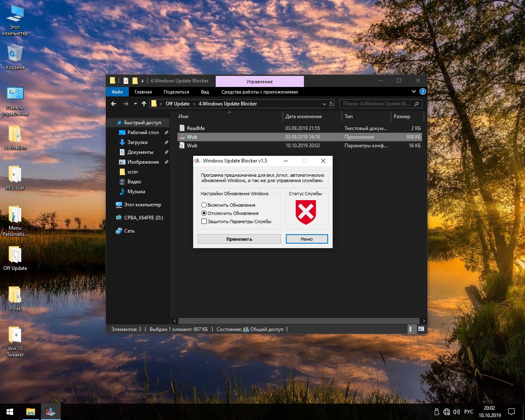Open quick access toolbar customize dropdown
This screenshot has width=525, height=420.
coord(142,81)
